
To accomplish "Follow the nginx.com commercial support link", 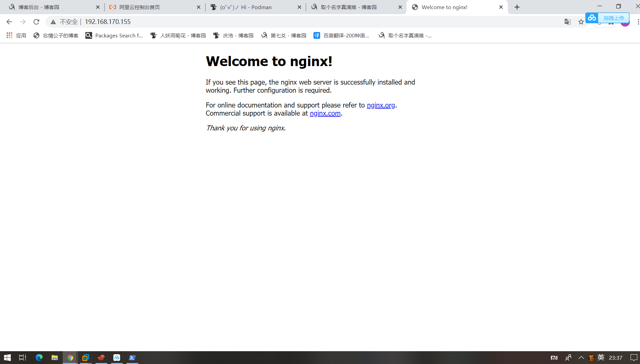I will (325, 113).
